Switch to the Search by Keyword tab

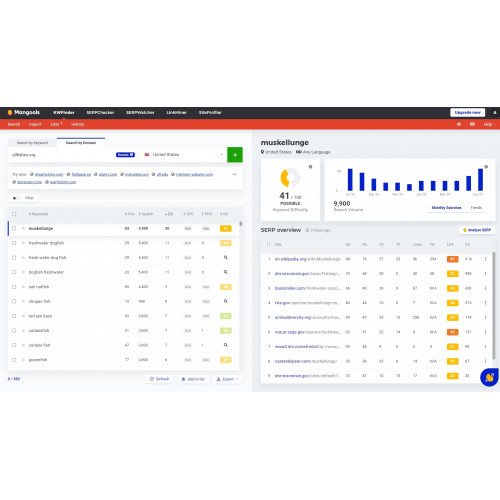click(32, 143)
